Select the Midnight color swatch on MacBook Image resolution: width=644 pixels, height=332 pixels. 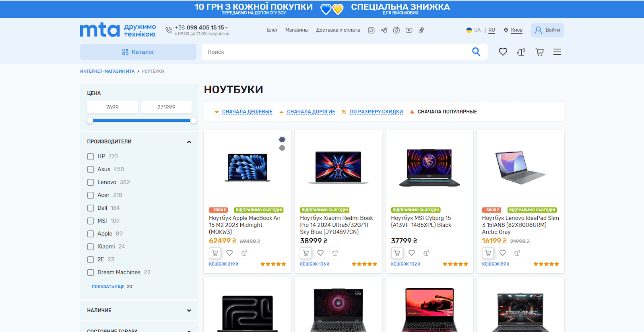pyautogui.click(x=282, y=139)
